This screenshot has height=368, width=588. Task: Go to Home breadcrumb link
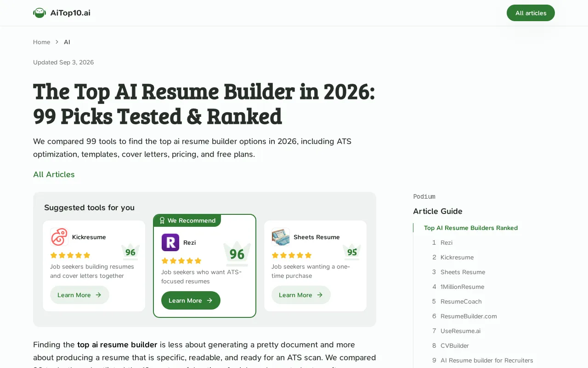point(41,42)
